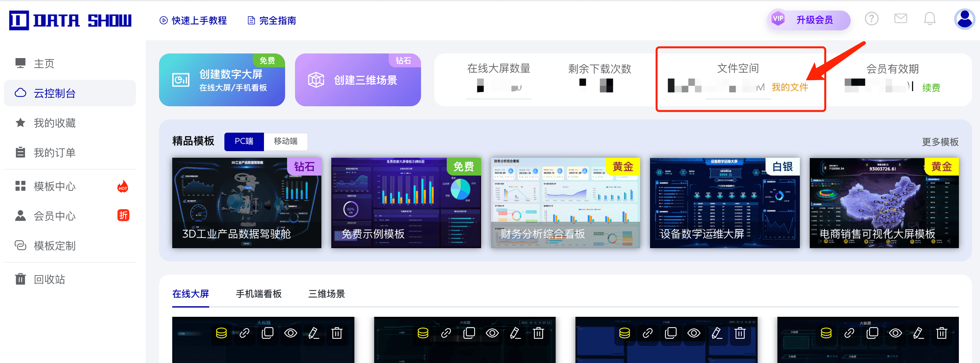
Task: Switch to 手机端看板 tab
Action: coord(259,294)
